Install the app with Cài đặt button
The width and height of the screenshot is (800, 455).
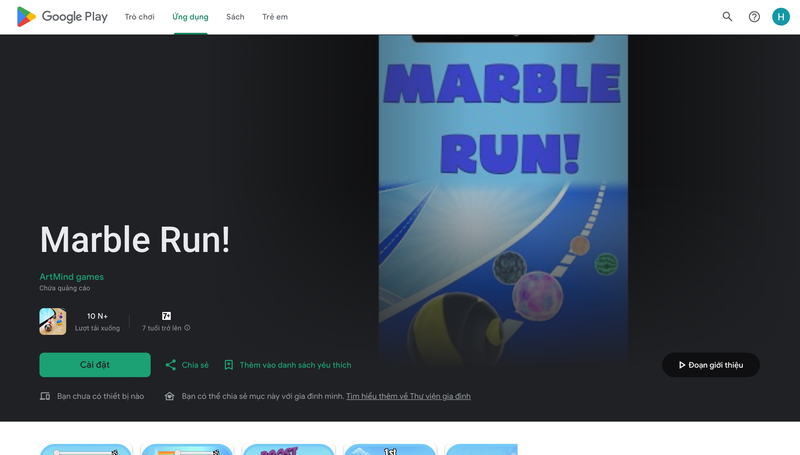click(x=95, y=365)
